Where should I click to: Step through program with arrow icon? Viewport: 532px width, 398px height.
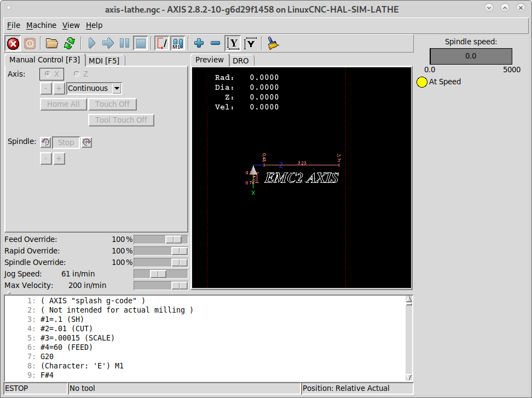(x=108, y=43)
